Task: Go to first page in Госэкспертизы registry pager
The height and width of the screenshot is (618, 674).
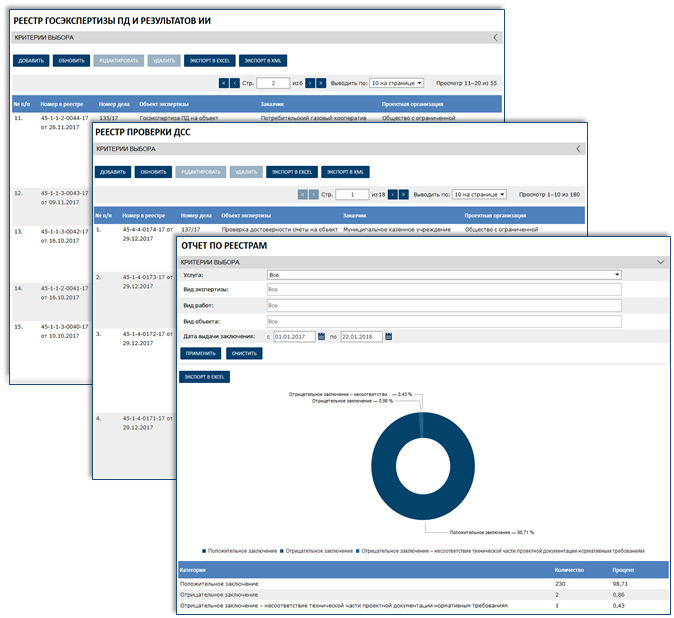Action: [223, 83]
